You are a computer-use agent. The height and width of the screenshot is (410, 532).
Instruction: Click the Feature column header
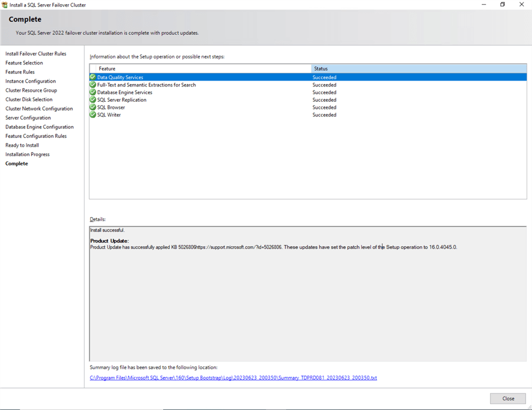coord(200,69)
